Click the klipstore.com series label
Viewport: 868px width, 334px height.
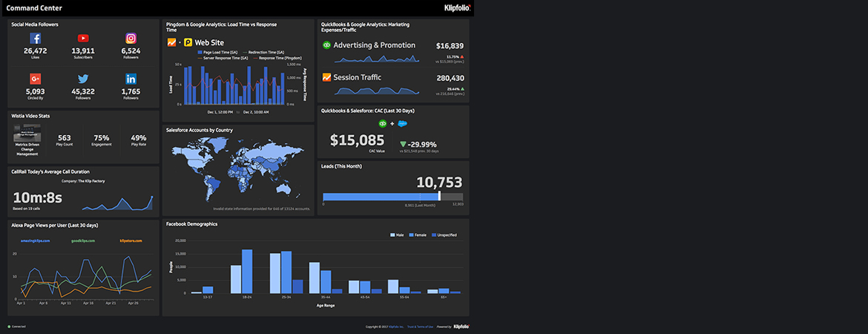tap(131, 240)
